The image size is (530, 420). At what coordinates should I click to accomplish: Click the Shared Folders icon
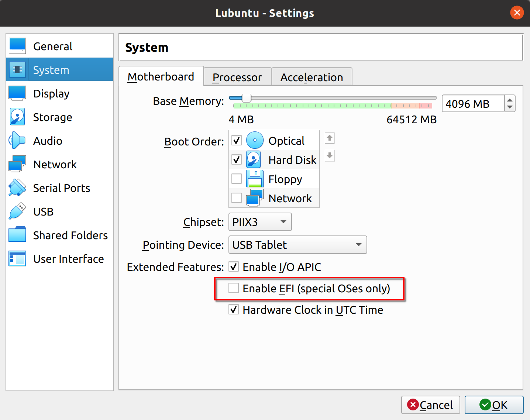[17, 235]
